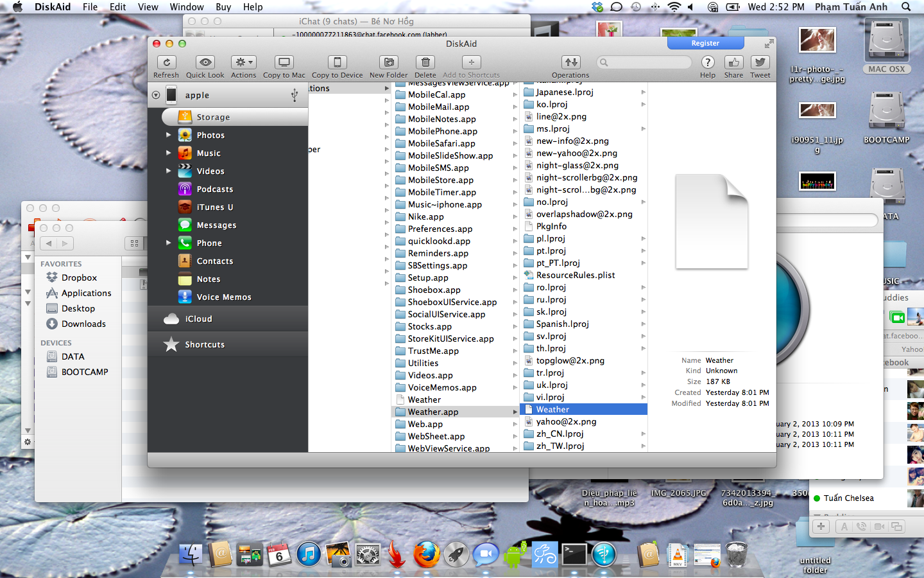
Task: Select the Utilities folder row
Action: coord(456,363)
